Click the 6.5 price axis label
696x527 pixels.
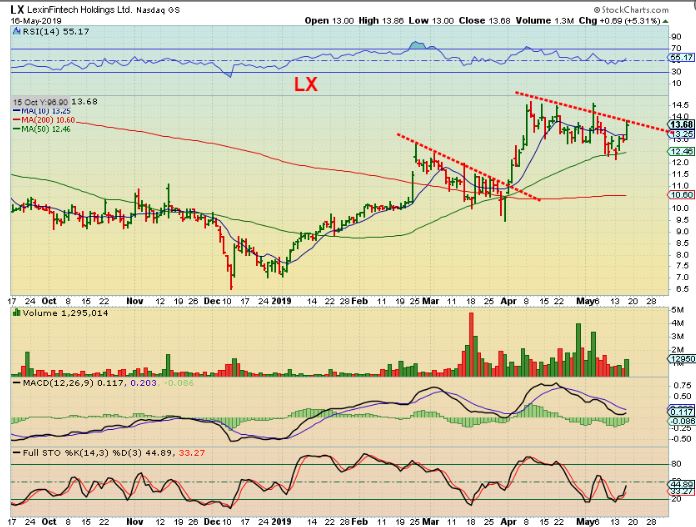pyautogui.click(x=682, y=289)
